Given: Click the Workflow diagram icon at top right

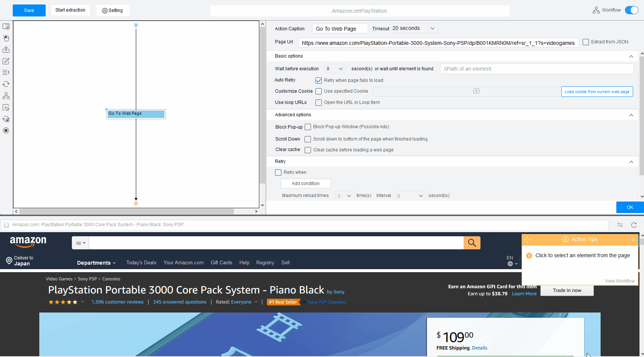Looking at the screenshot, I should pyautogui.click(x=596, y=10).
